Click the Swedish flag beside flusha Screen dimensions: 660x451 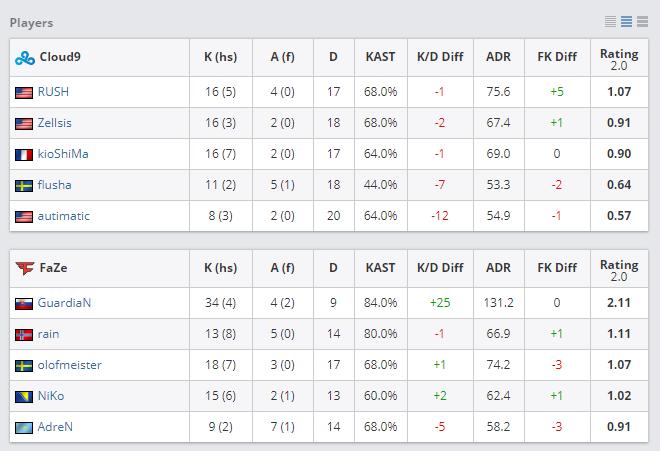(x=24, y=185)
